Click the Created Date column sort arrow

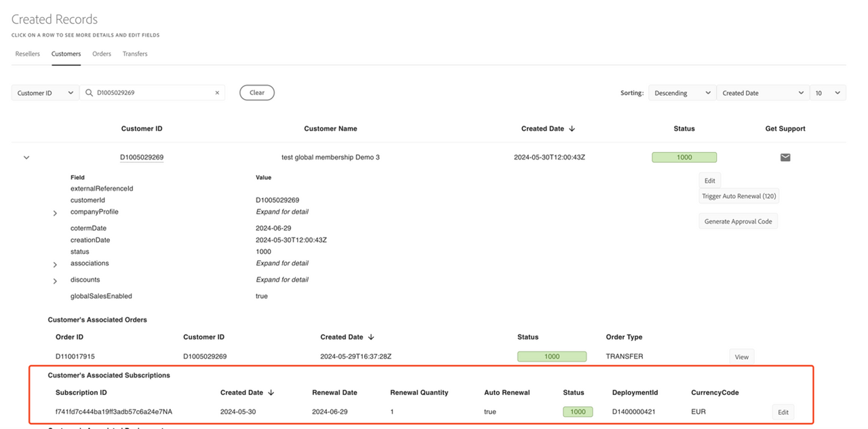pyautogui.click(x=572, y=129)
